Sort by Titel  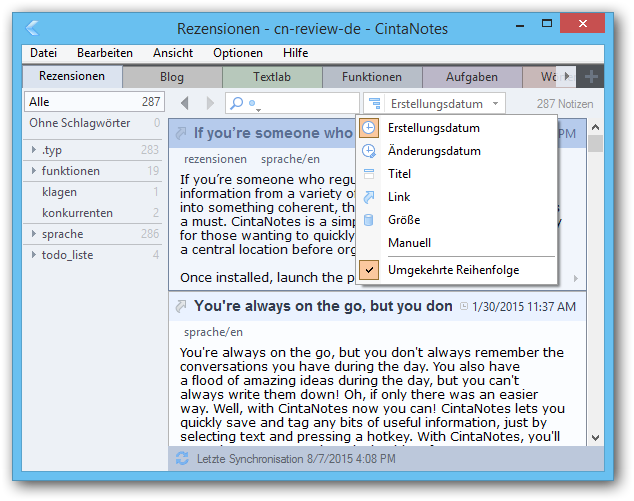[x=457, y=174]
